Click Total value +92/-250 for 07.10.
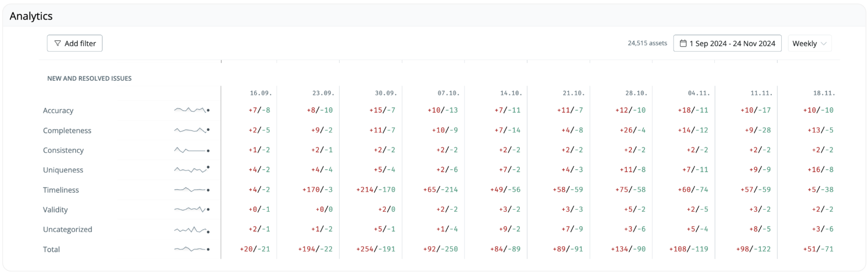Screen dimensions: 868x275 click(x=440, y=249)
